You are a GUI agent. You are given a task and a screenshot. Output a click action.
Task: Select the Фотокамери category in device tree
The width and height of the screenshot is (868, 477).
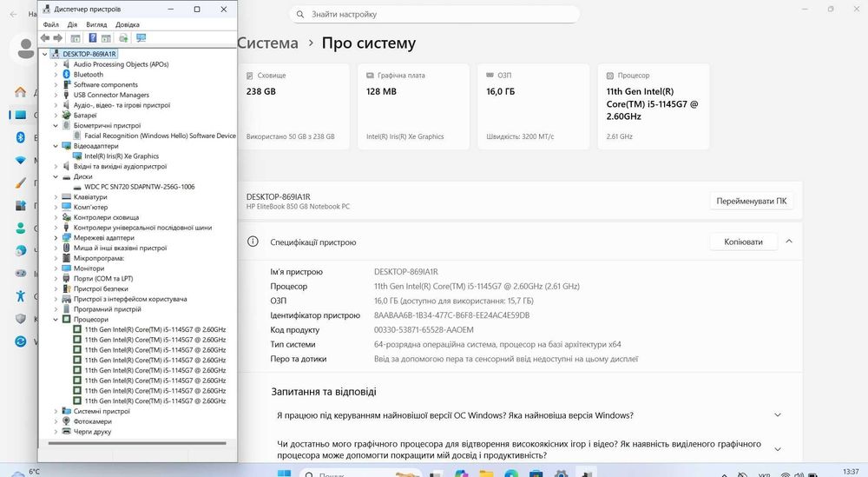(93, 421)
